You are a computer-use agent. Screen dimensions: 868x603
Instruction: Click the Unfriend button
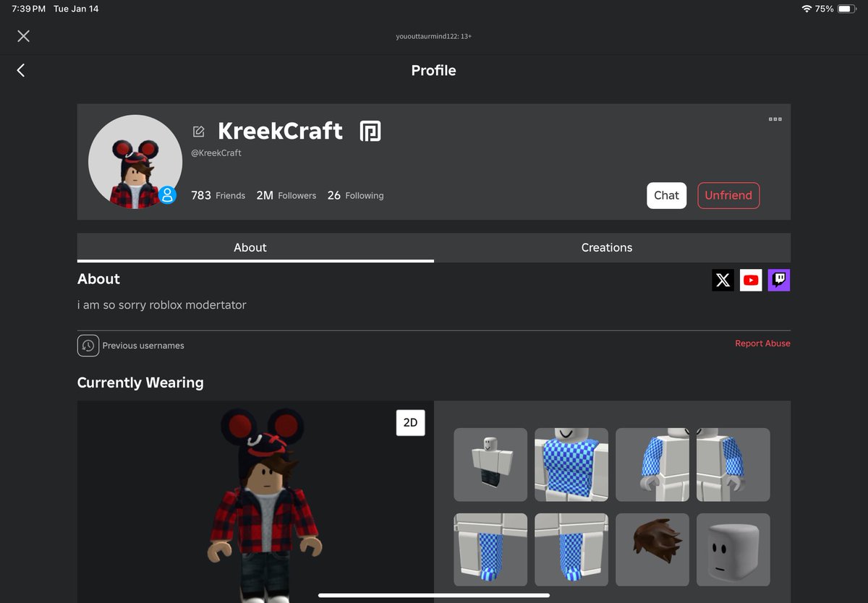[x=728, y=195]
